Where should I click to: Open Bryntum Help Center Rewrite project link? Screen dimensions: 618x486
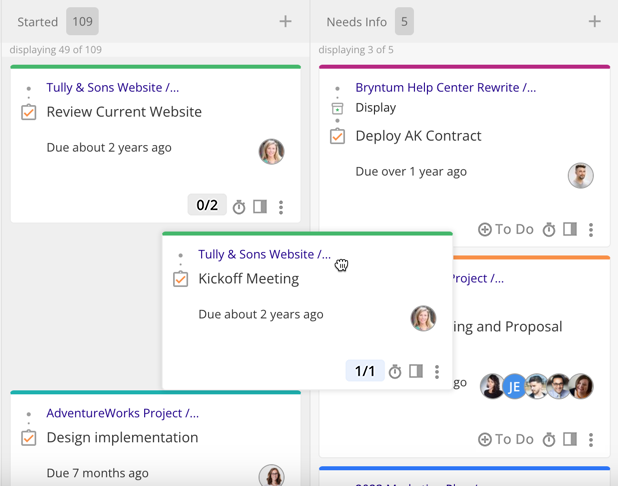(446, 88)
